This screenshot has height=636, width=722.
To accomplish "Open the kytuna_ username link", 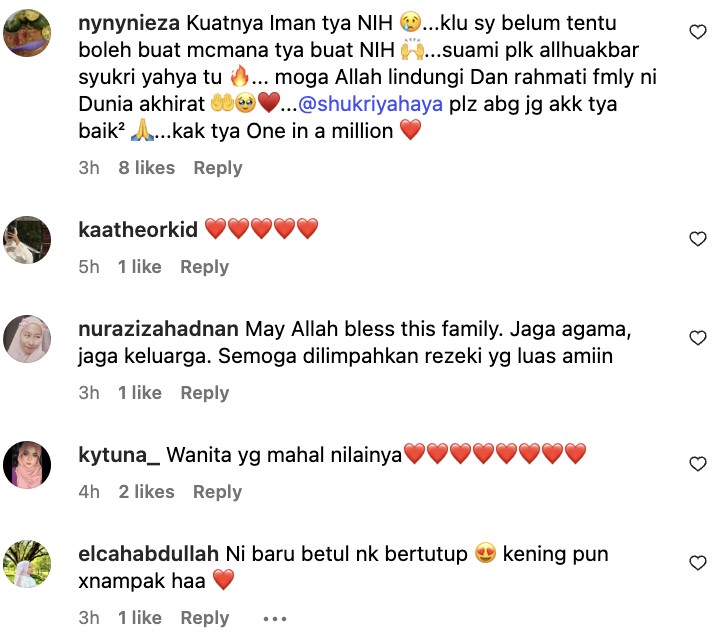I will point(118,455).
